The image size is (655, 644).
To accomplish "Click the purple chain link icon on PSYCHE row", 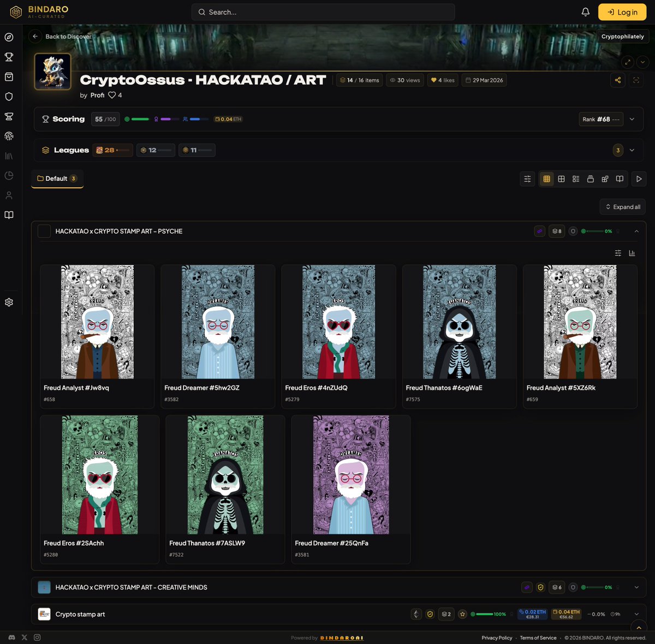I will (539, 231).
